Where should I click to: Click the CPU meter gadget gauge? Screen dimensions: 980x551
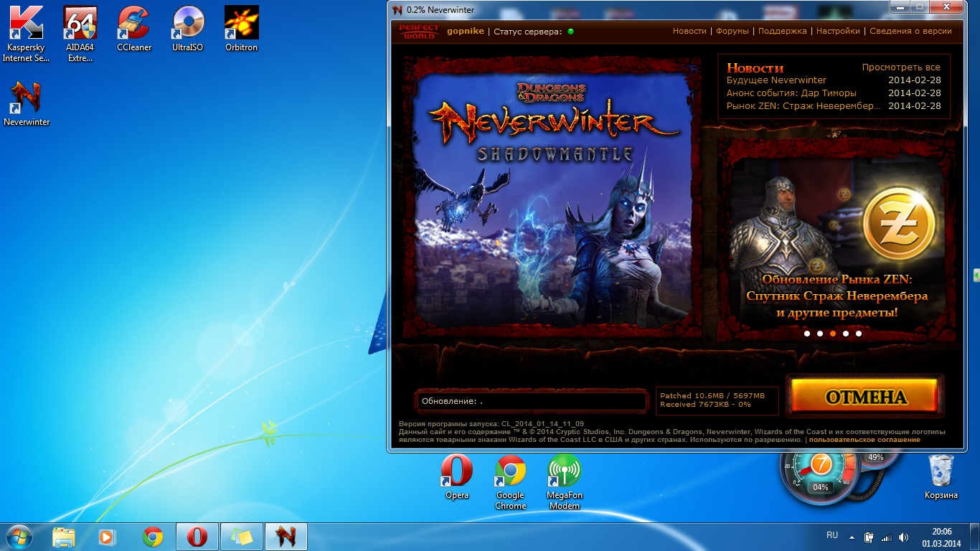point(820,470)
